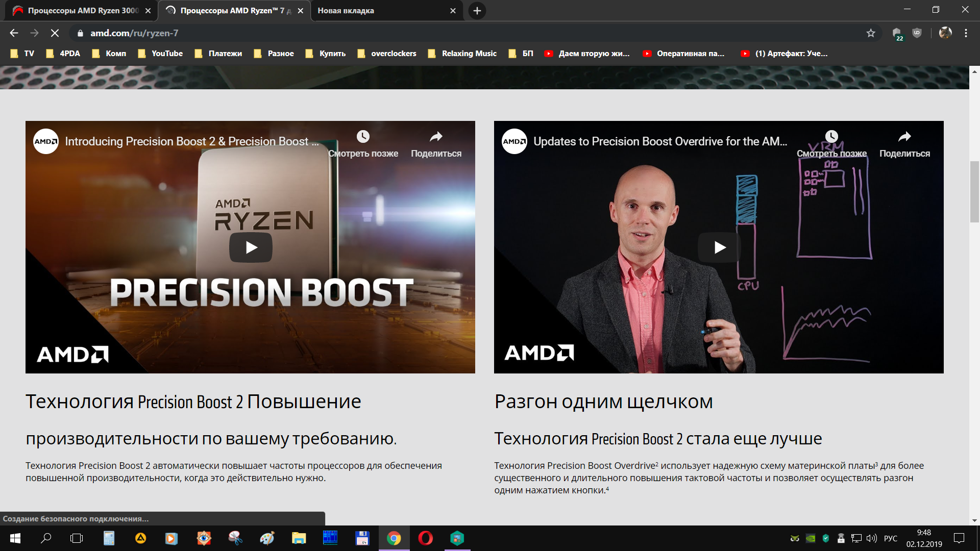Play the Precision Boost 2 video
980x551 pixels.
[x=251, y=247]
